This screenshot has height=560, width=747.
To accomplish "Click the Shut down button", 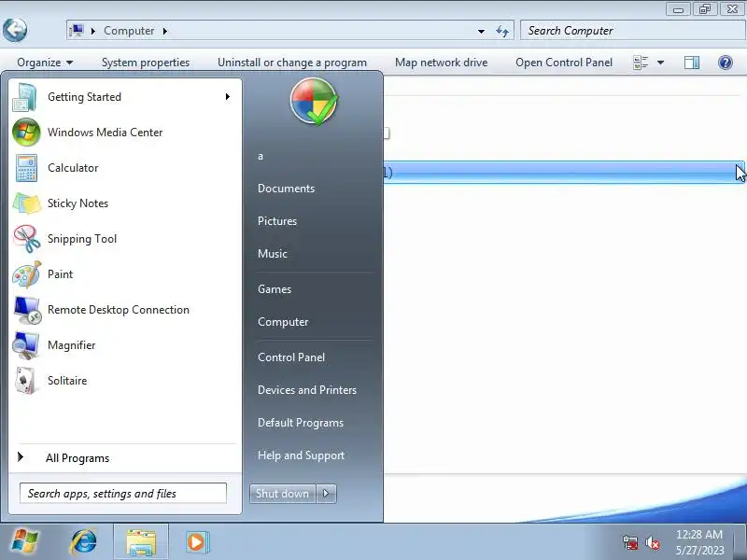I will pos(283,494).
